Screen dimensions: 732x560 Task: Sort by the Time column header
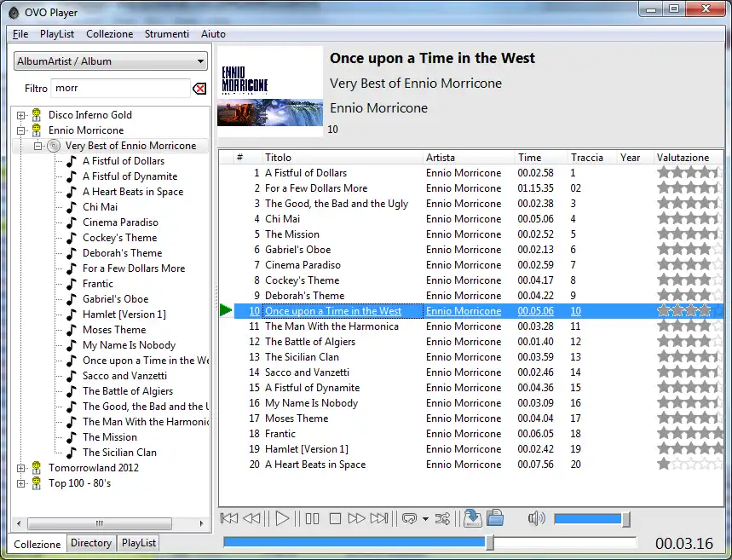click(541, 158)
